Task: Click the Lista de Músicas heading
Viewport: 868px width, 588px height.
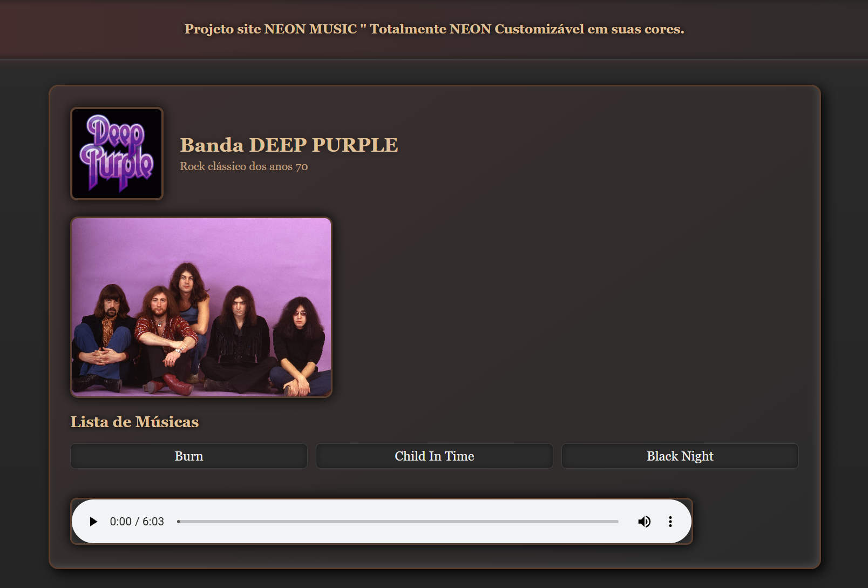Action: [134, 422]
